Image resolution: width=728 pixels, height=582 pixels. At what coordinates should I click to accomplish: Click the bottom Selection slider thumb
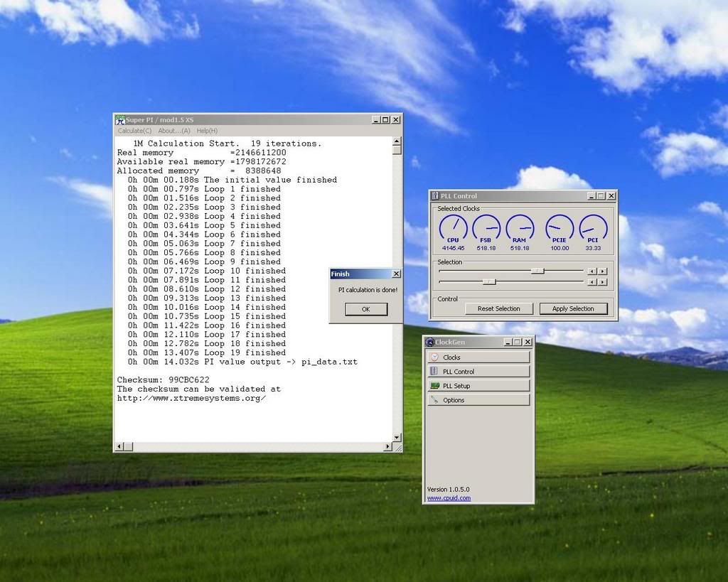[489, 281]
